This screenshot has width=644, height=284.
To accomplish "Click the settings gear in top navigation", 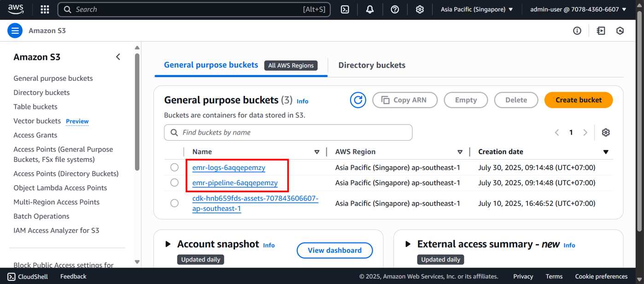I will pyautogui.click(x=420, y=9).
